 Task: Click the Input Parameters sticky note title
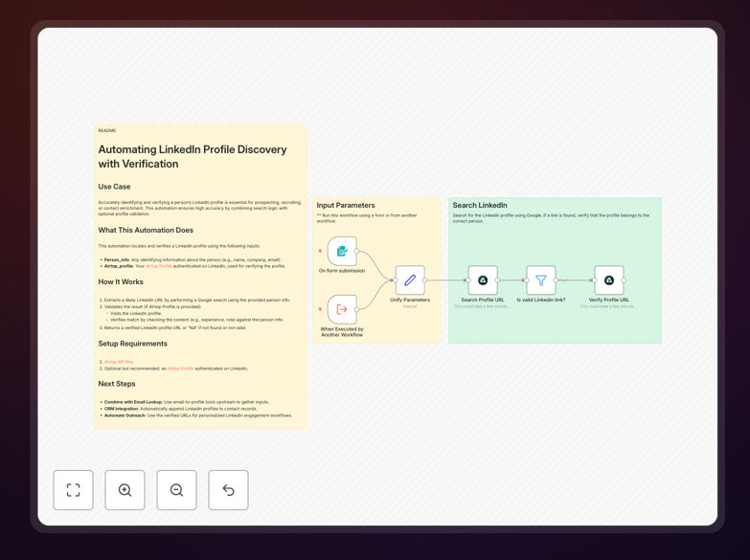346,205
